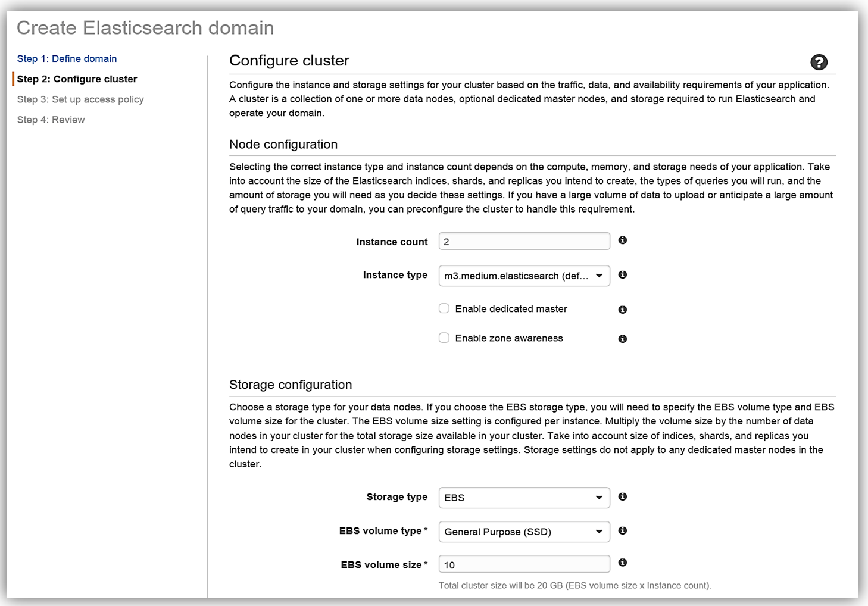Enable the dedicated master checkbox
Image resolution: width=868 pixels, height=606 pixels.
(x=444, y=308)
